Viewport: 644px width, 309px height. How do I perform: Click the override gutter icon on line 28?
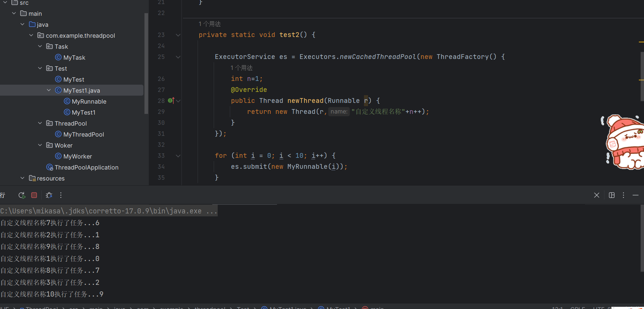(x=171, y=101)
